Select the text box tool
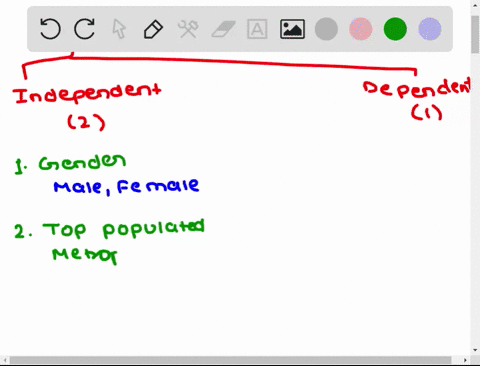Screen dimensions: 480x366 pyautogui.click(x=257, y=29)
